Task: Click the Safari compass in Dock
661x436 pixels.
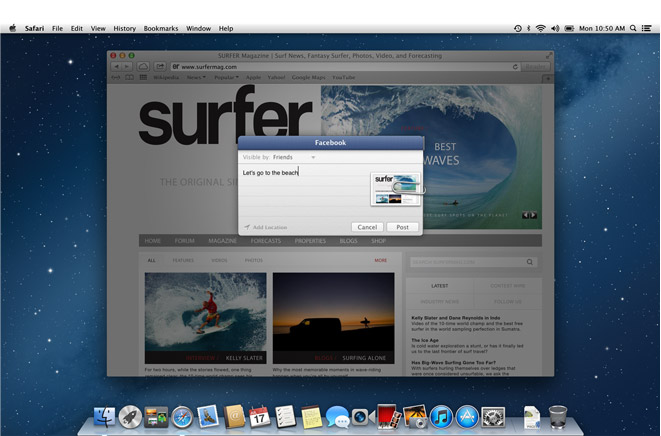Action: point(182,417)
